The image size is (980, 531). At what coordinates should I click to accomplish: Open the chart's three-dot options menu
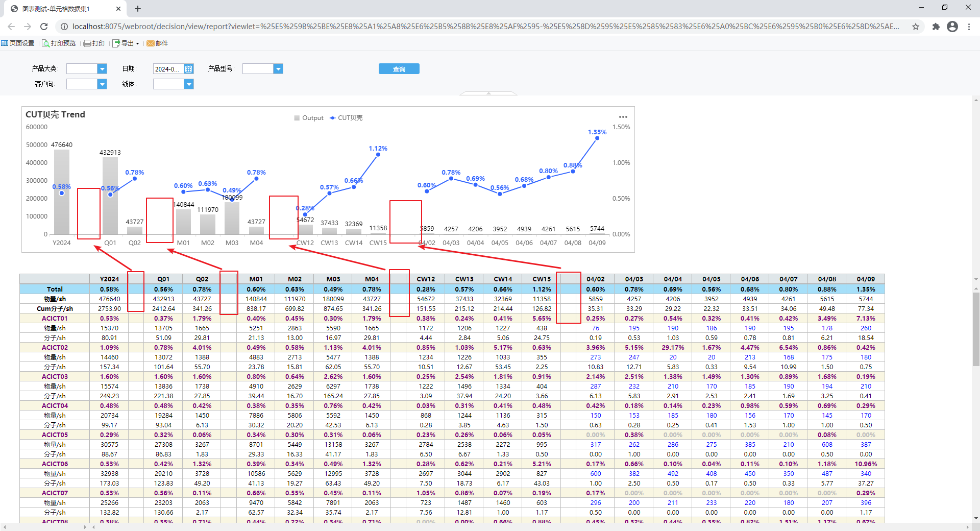coord(623,117)
